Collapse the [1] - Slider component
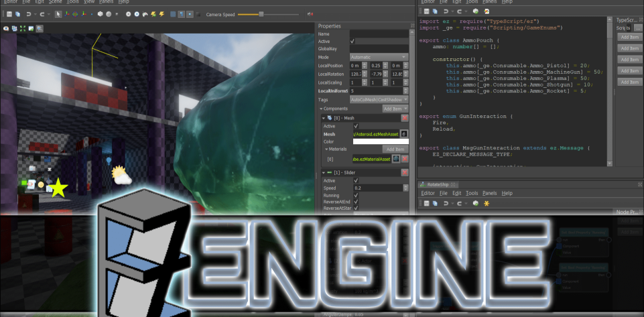 pyautogui.click(x=323, y=172)
